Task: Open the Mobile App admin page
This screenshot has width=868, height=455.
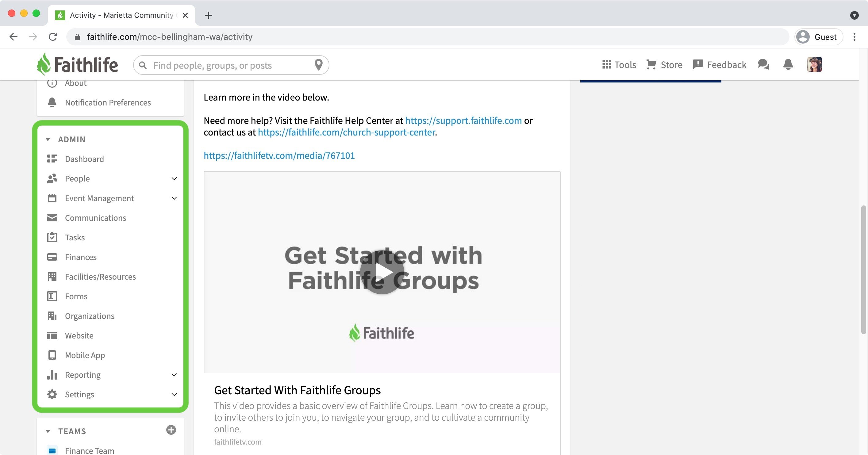Action: (x=85, y=355)
